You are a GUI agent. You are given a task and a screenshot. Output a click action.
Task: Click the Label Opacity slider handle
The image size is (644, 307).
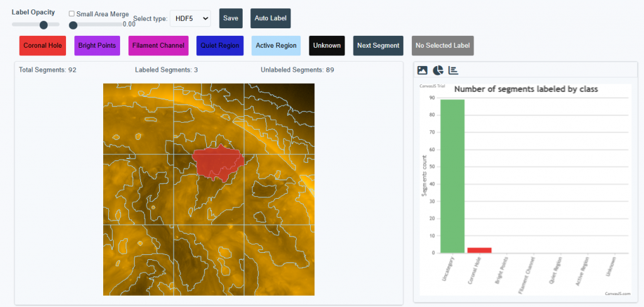pyautogui.click(x=43, y=25)
